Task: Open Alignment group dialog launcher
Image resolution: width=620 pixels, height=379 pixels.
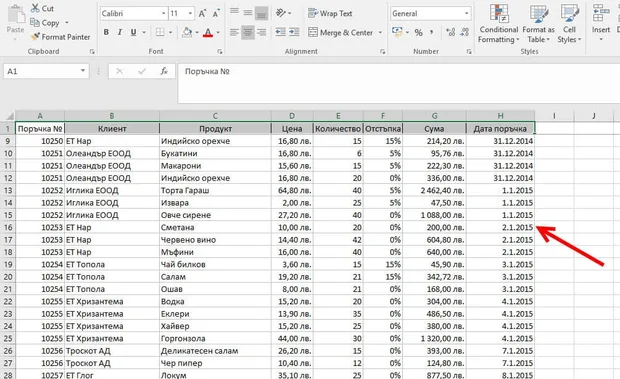Action: (x=382, y=51)
